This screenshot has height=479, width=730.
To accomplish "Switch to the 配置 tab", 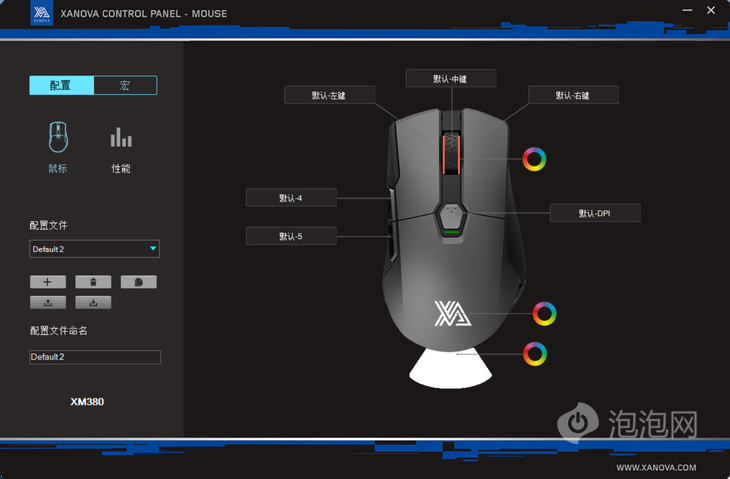I will [x=61, y=85].
